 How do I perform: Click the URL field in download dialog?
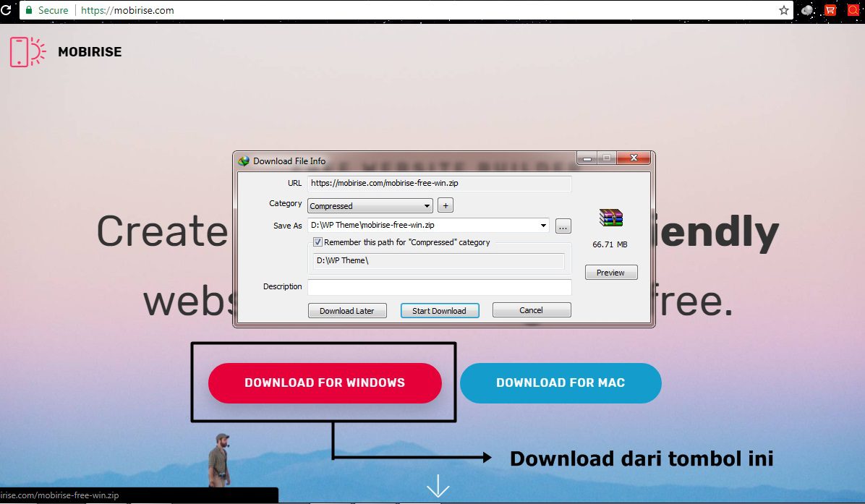[x=439, y=183]
